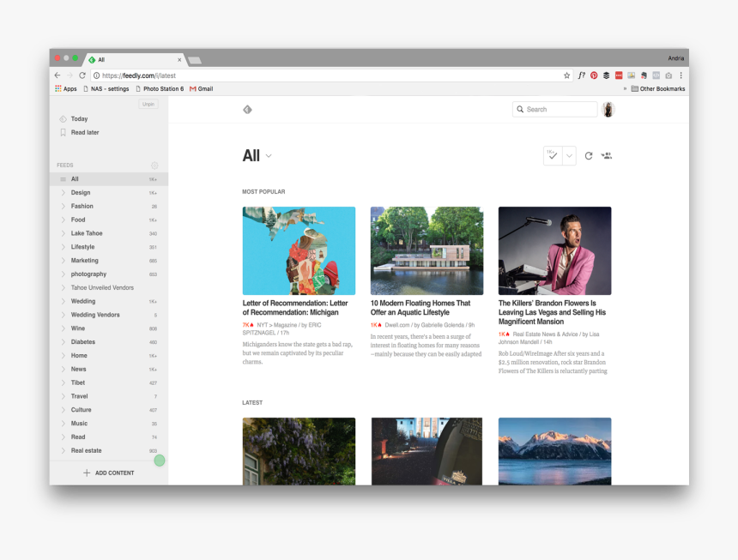
Task: Expand the Wedding Vendors category chevron
Action: pos(63,315)
